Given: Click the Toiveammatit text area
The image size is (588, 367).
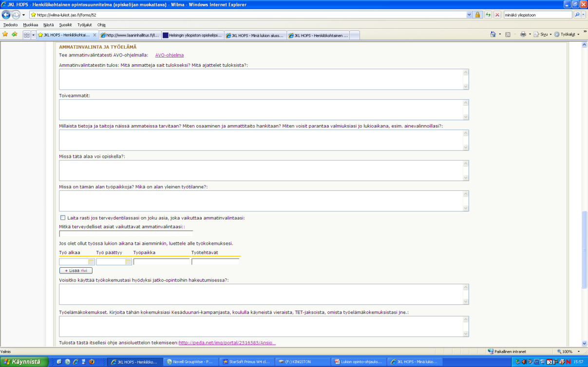Looking at the screenshot, I should (x=264, y=110).
